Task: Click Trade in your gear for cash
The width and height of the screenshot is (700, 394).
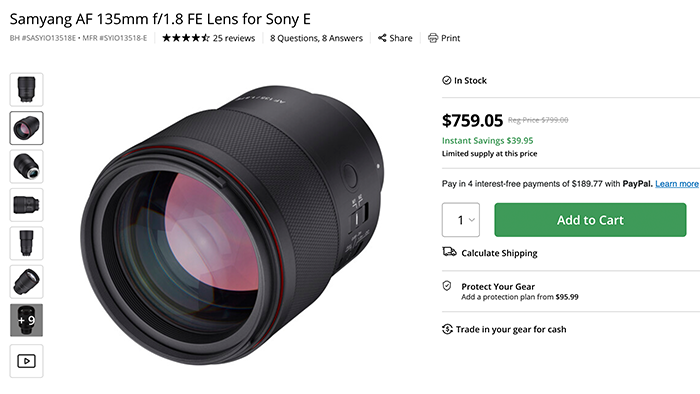Action: click(511, 329)
